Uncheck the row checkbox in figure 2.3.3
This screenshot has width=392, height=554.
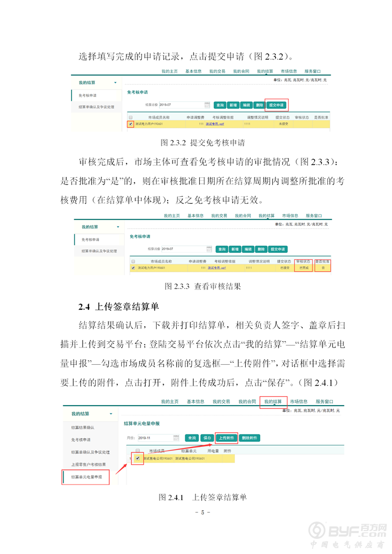click(x=133, y=268)
